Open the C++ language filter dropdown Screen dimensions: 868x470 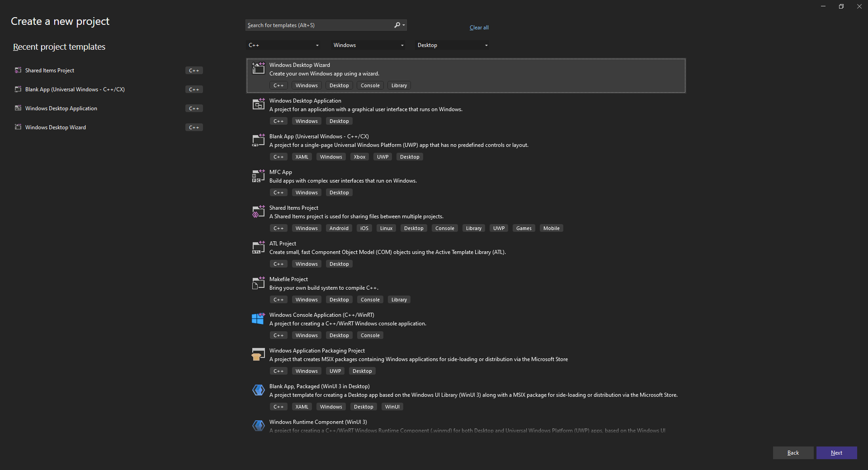284,45
